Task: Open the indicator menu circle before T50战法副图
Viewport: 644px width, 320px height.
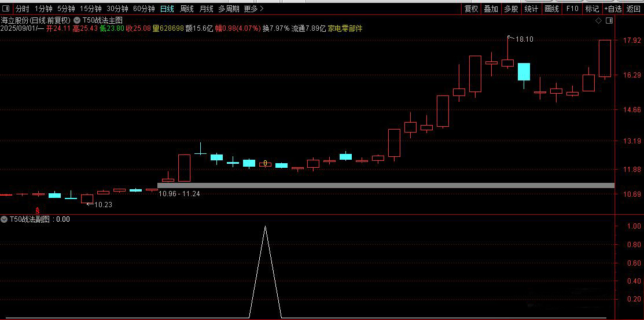Action: tap(5, 219)
